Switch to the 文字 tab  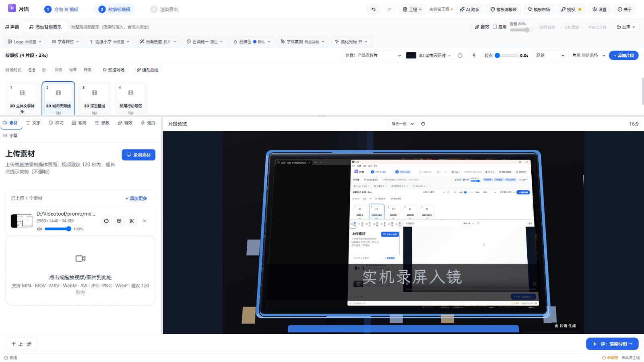(33, 123)
